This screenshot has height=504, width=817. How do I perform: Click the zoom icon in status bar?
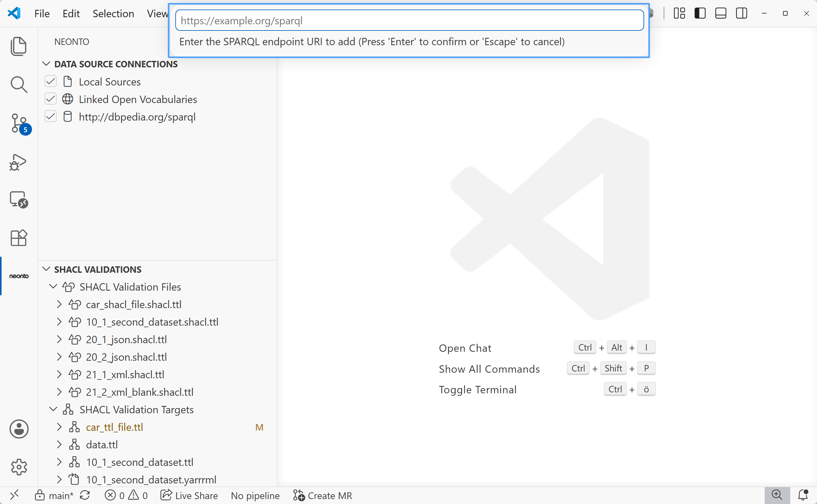click(x=777, y=495)
